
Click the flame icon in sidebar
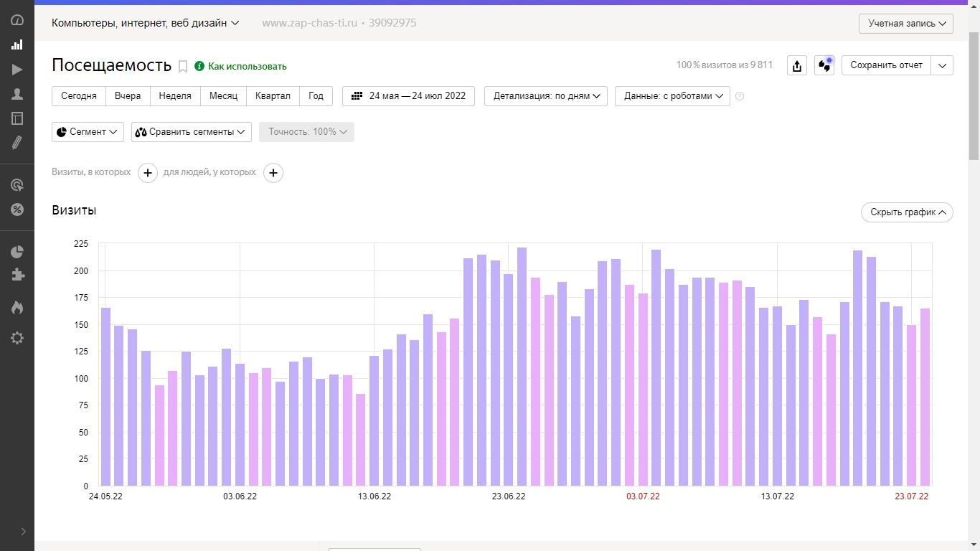(17, 308)
